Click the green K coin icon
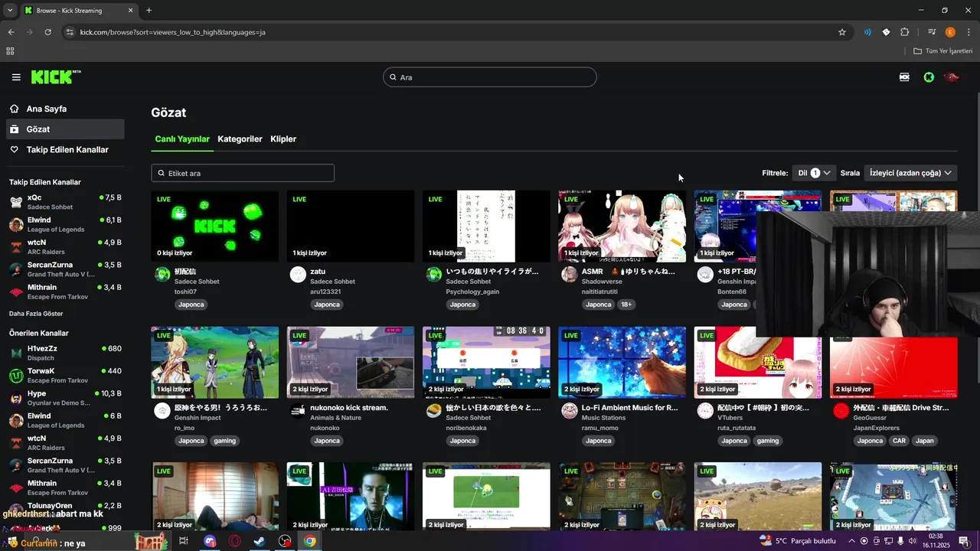Image resolution: width=980 pixels, height=551 pixels. point(929,77)
